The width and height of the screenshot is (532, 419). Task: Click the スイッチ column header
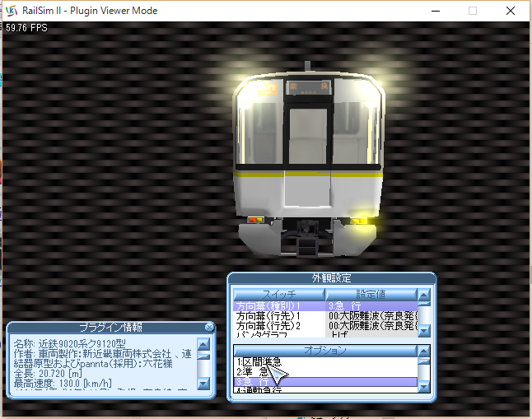click(279, 295)
